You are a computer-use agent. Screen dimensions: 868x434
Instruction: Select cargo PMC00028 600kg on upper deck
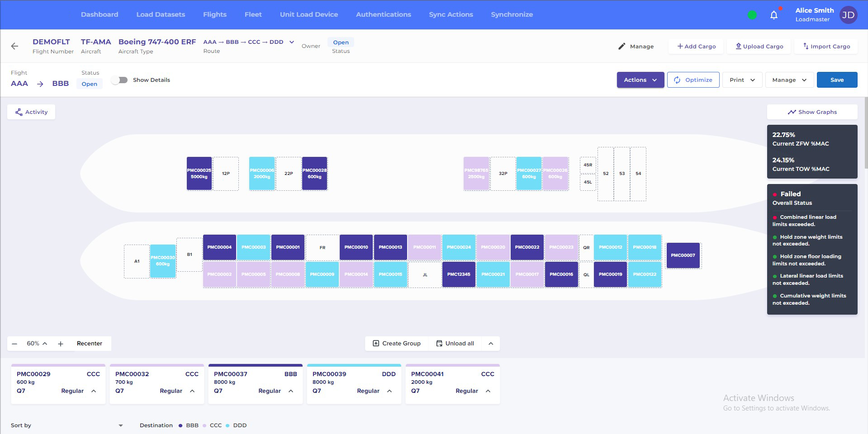[314, 174]
